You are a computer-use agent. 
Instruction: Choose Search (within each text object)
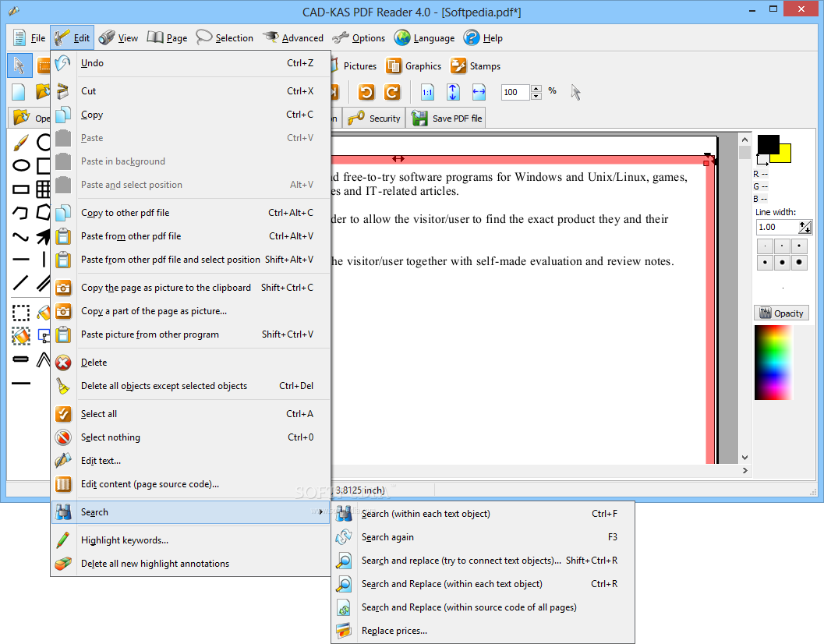(483, 514)
